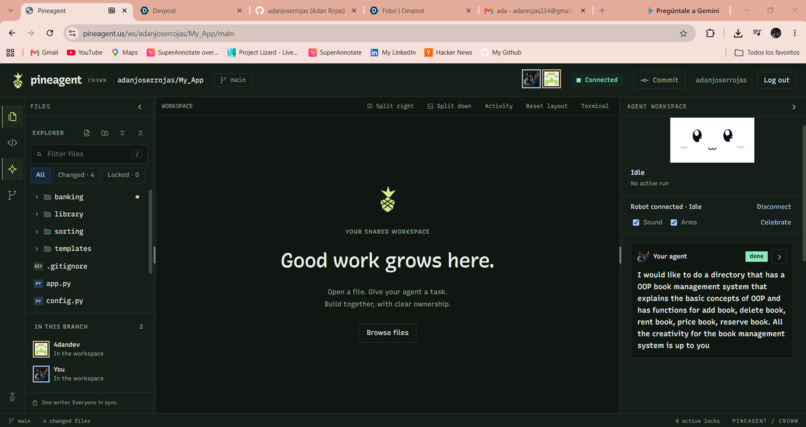The image size is (806, 427).
Task: Bookmark this page with the star icon
Action: point(683,33)
